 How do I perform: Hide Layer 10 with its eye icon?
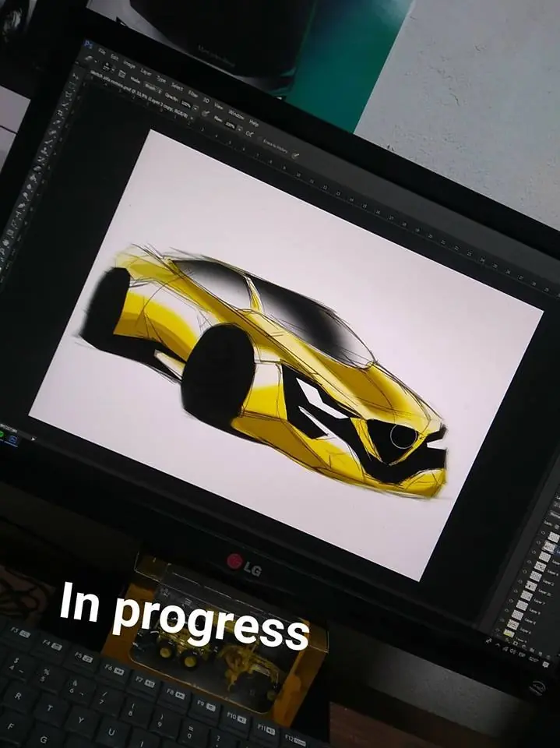coord(520,581)
